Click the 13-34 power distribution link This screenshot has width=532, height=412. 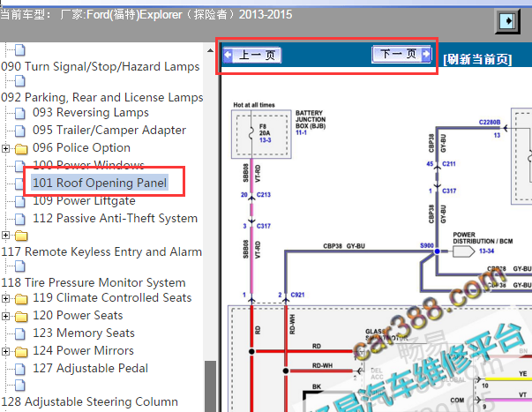tap(486, 251)
